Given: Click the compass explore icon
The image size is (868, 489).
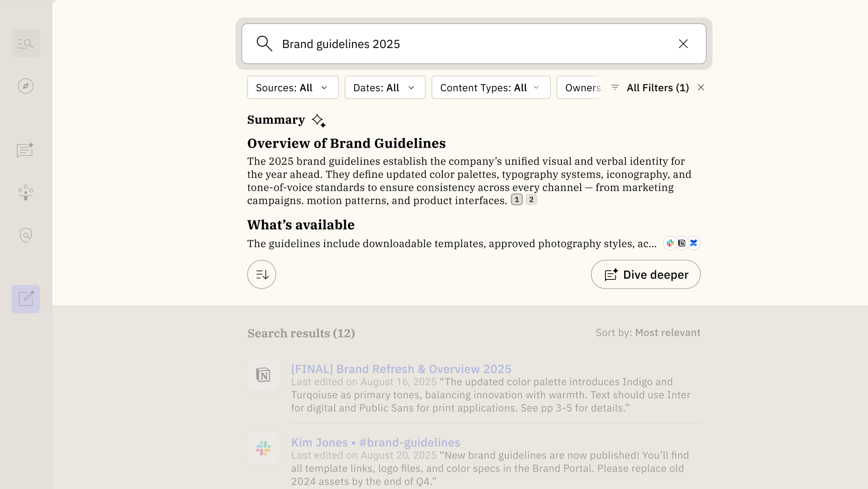Looking at the screenshot, I should [x=26, y=86].
